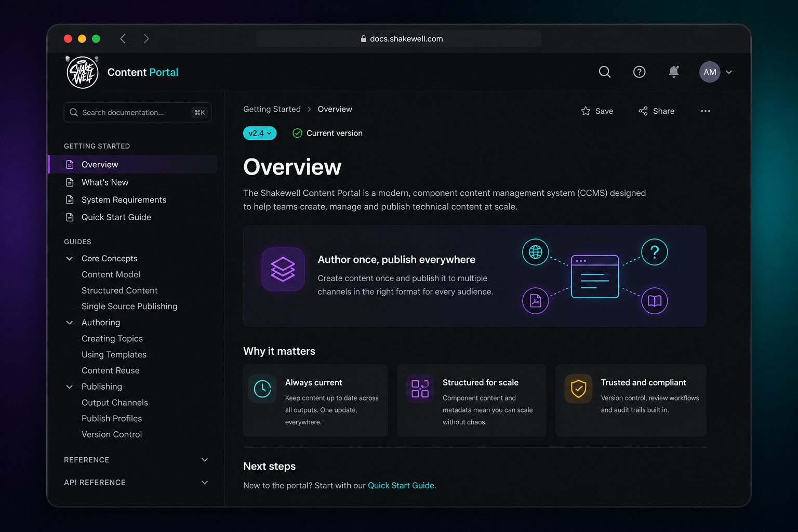Click the green Current version check icon

point(297,133)
